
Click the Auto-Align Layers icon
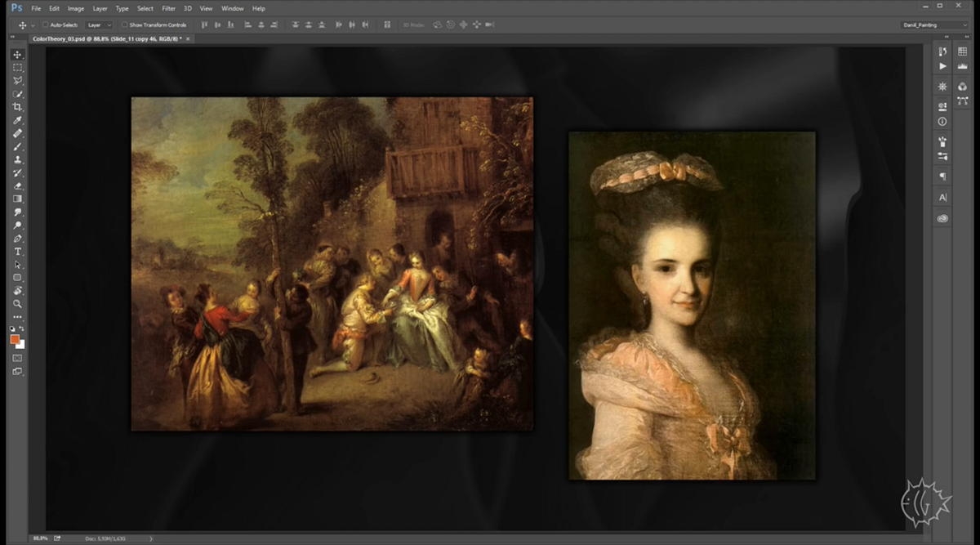pyautogui.click(x=387, y=25)
